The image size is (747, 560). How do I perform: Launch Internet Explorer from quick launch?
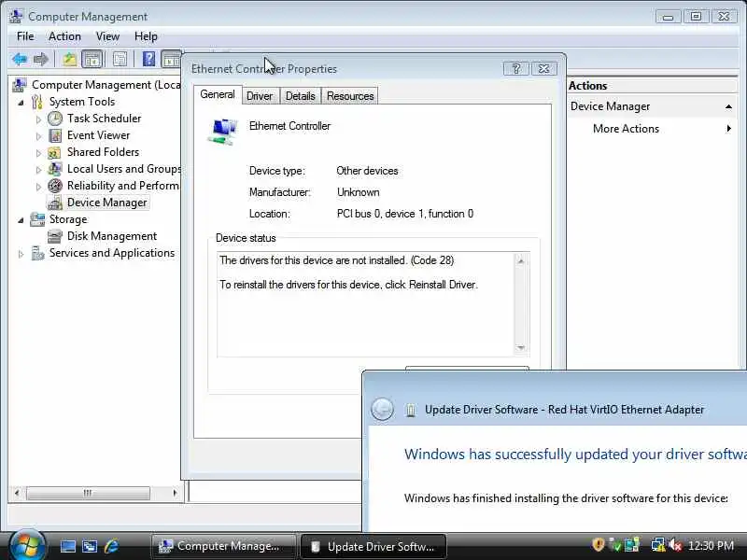(x=111, y=546)
